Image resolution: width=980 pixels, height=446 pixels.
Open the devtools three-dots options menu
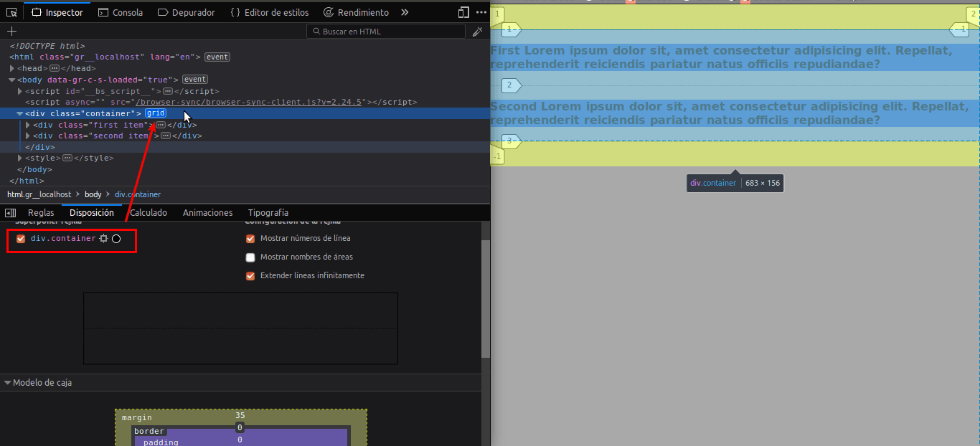pyautogui.click(x=481, y=12)
